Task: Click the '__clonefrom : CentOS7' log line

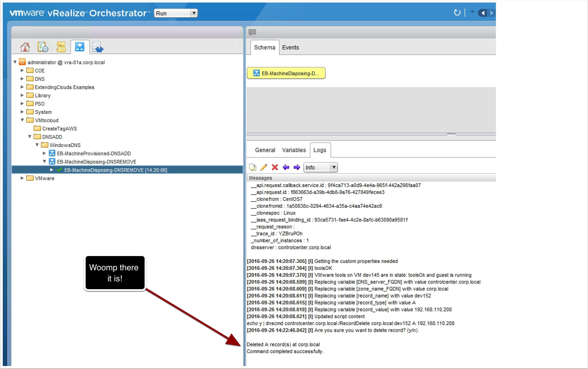Action: (x=277, y=199)
